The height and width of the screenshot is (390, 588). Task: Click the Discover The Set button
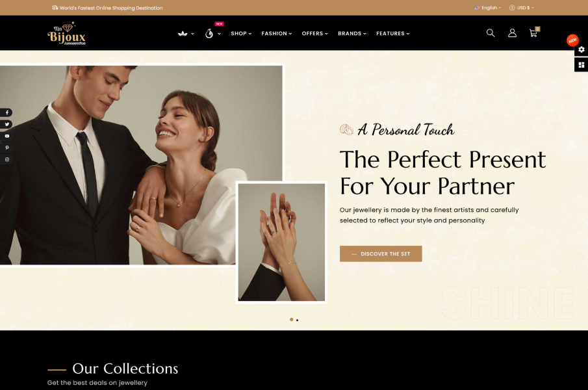pos(381,254)
